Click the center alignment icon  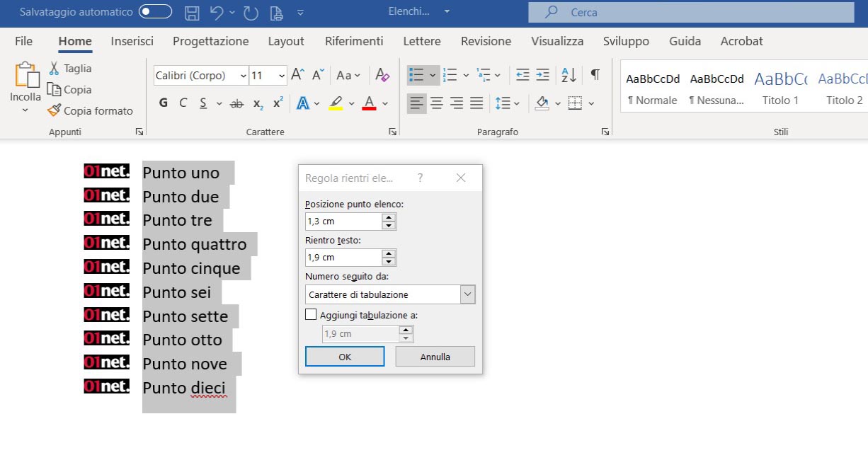437,103
